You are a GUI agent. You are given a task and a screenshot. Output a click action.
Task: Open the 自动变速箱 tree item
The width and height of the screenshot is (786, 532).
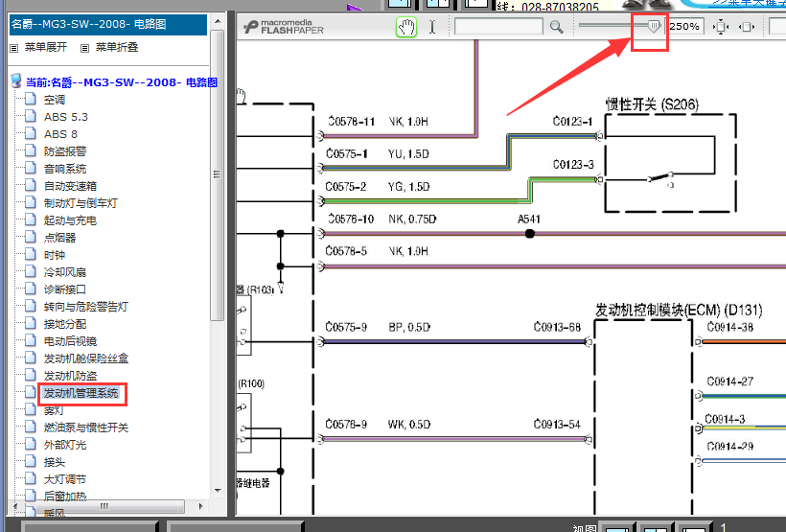pyautogui.click(x=70, y=186)
